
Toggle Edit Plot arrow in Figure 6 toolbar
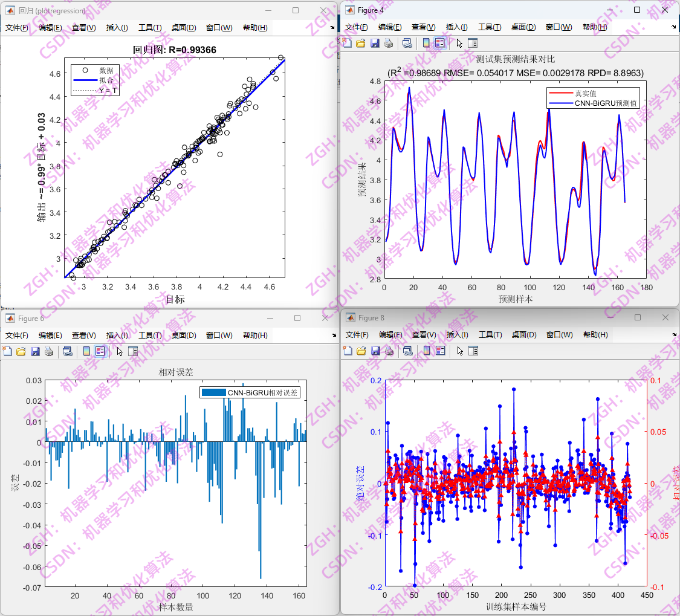tap(120, 351)
